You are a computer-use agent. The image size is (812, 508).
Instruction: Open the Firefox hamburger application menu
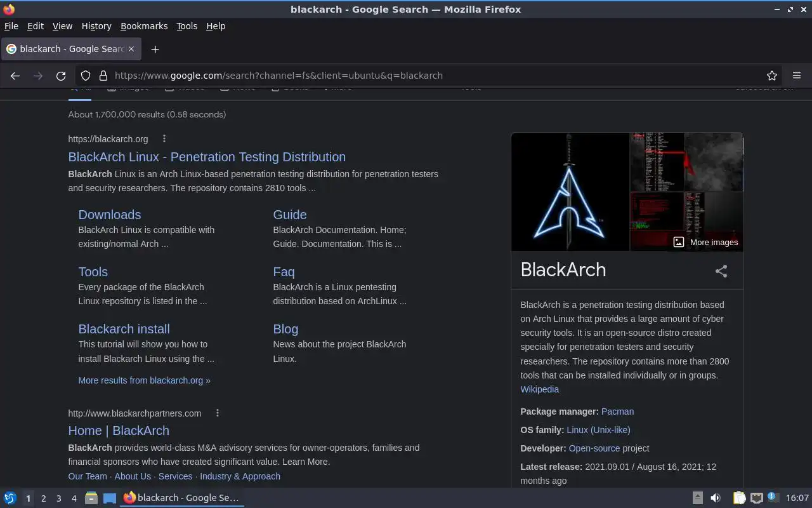(x=797, y=76)
